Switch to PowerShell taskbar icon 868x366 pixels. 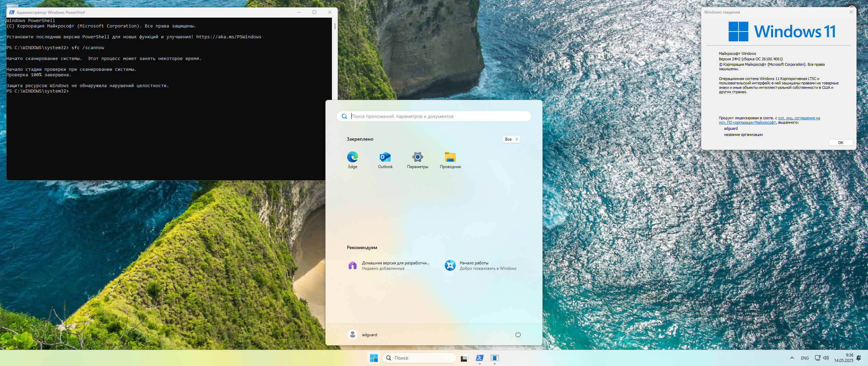[480, 358]
